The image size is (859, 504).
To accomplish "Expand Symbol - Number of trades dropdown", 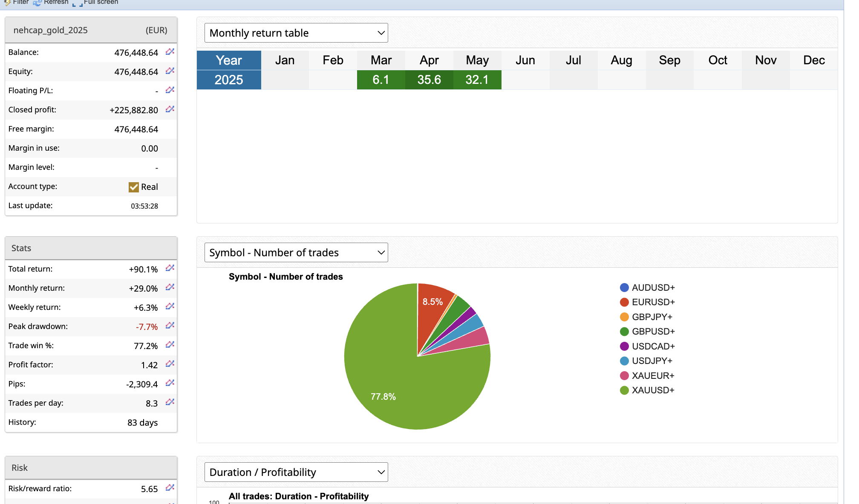I will pyautogui.click(x=296, y=252).
